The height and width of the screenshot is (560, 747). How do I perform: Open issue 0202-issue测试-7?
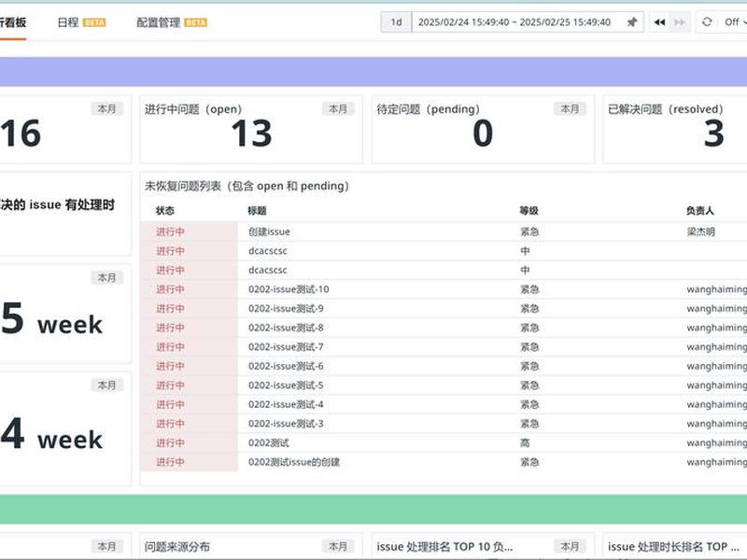[x=286, y=347]
